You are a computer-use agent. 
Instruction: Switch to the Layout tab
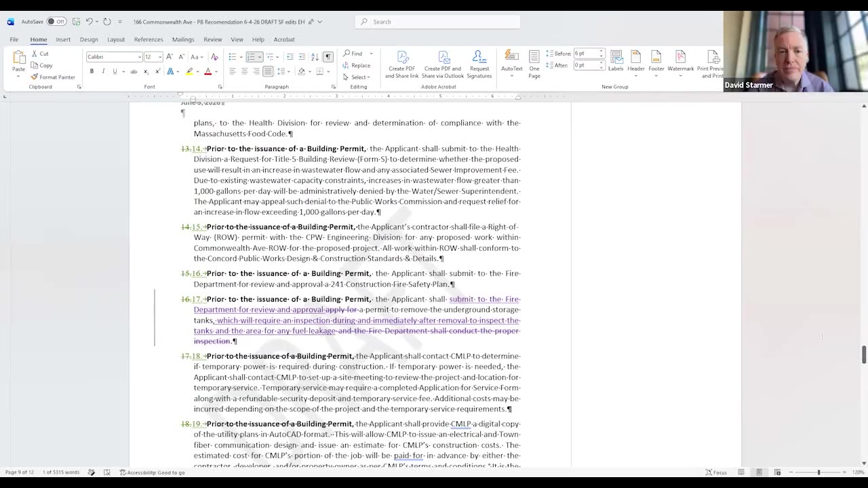(116, 39)
